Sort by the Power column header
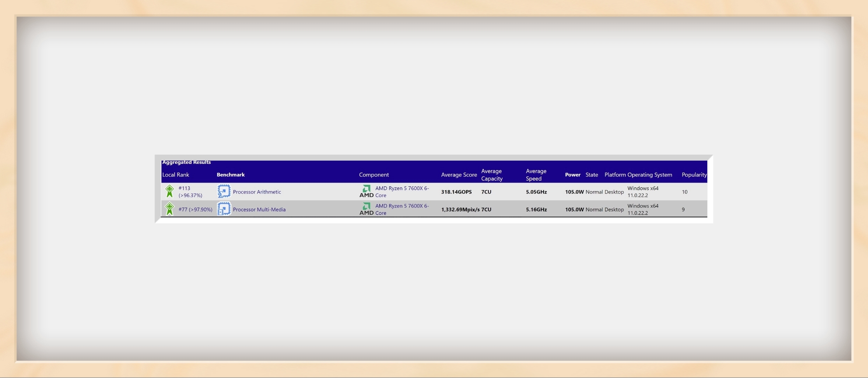This screenshot has height=378, width=868. (573, 175)
